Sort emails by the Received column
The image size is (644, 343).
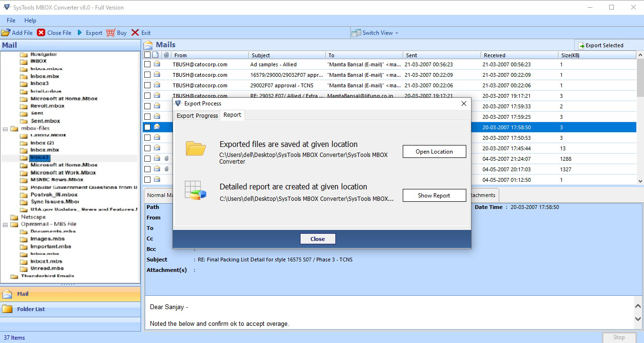[519, 55]
